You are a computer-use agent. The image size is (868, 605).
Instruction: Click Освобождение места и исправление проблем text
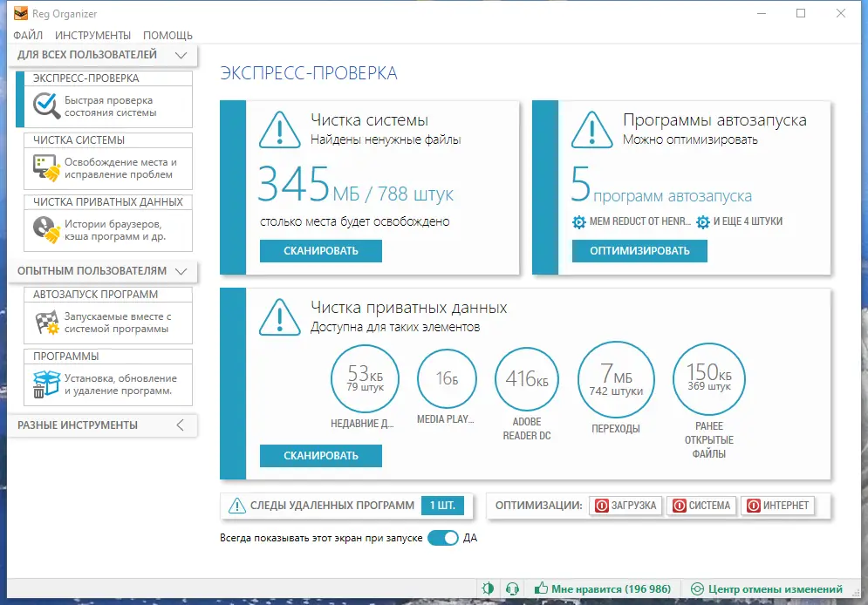[120, 168]
